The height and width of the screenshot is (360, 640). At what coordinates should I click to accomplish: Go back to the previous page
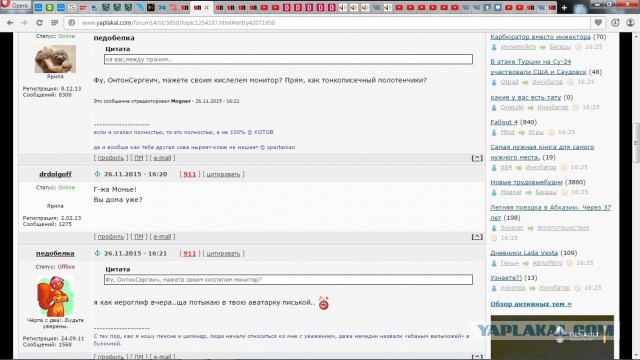[x=10, y=23]
